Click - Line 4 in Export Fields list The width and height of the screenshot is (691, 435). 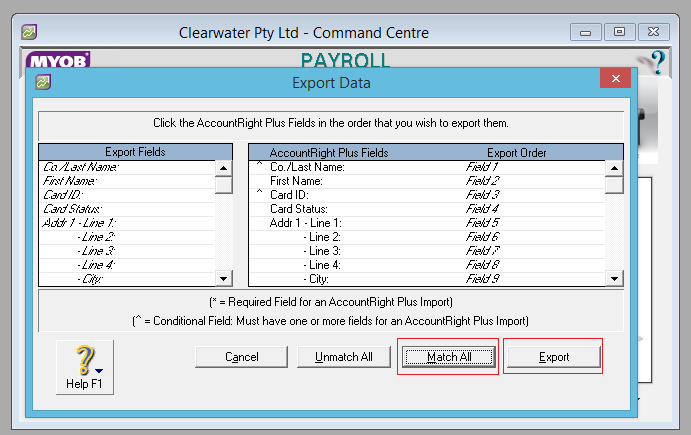[96, 265]
